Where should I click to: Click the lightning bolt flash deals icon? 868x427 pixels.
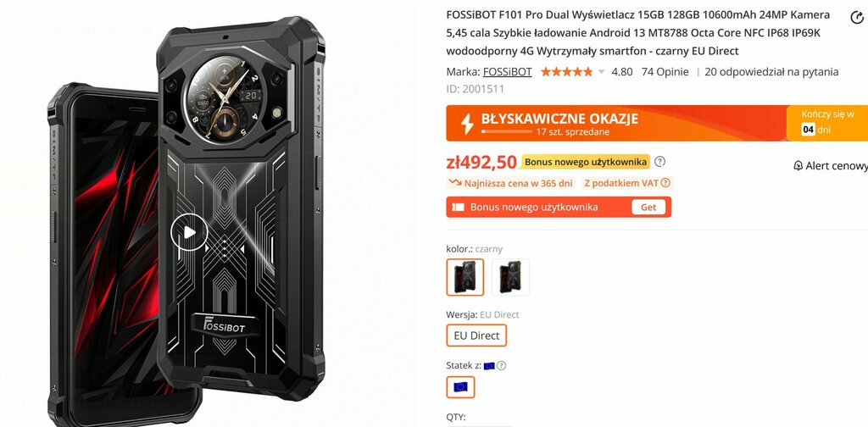coord(468,124)
